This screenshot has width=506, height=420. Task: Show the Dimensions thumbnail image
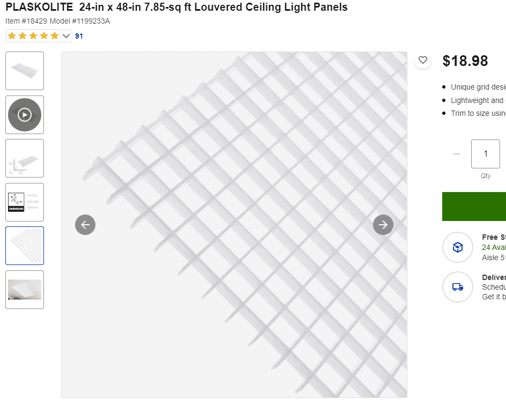25,202
